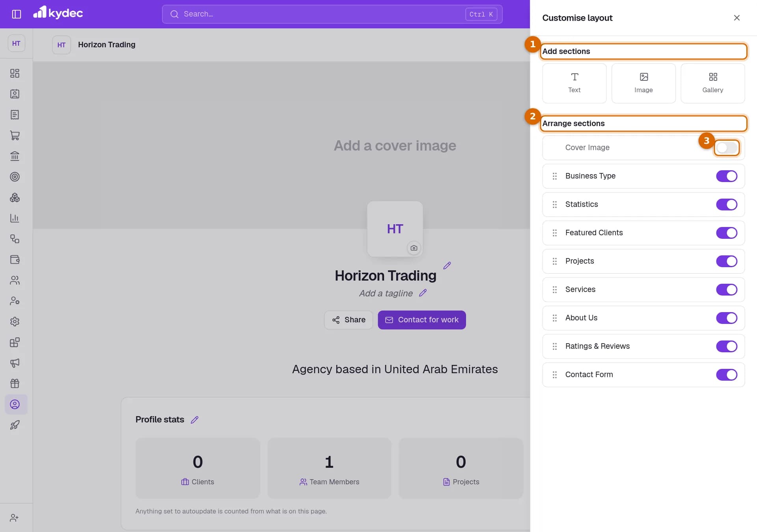Add a Text section
This screenshot has height=532, width=757.
pyautogui.click(x=574, y=83)
